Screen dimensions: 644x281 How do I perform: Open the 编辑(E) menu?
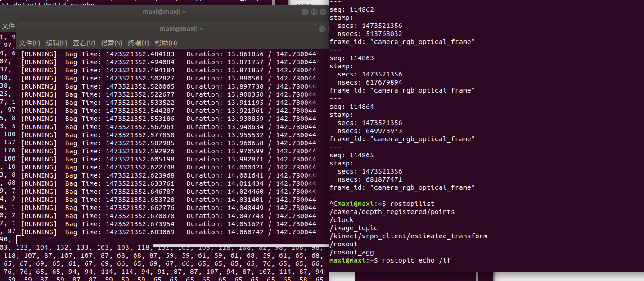pyautogui.click(x=57, y=43)
